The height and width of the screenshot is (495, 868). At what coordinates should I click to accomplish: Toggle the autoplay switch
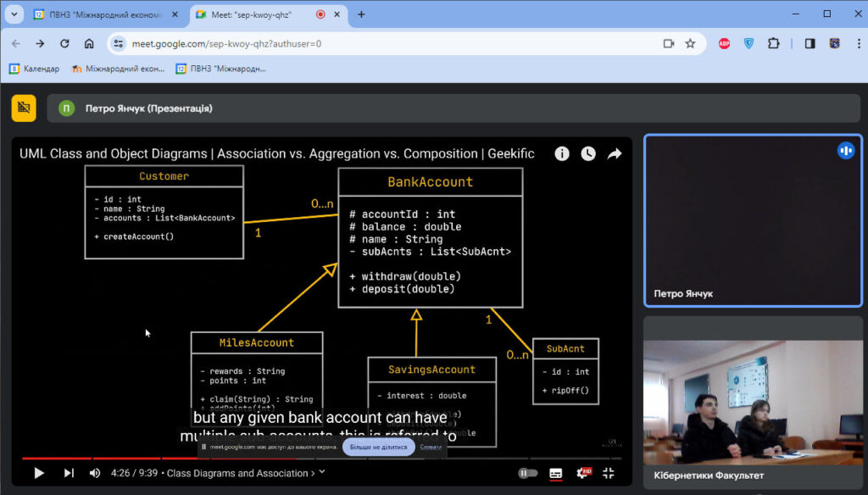coord(527,473)
